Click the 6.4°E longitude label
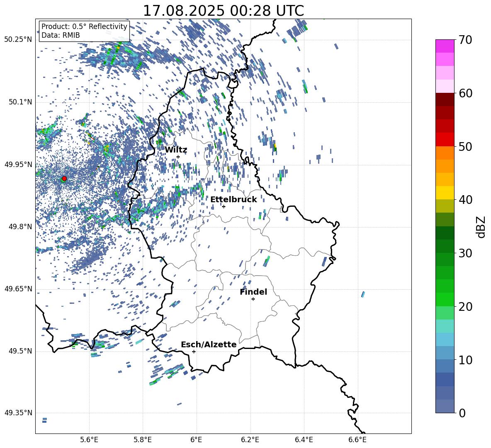This screenshot has height=448, width=491. [x=304, y=440]
